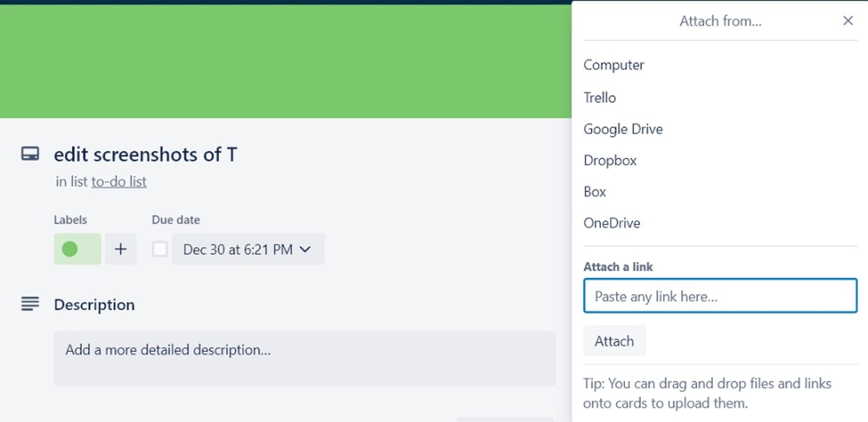Image resolution: width=868 pixels, height=422 pixels.
Task: Click the Add a more detailed description box
Action: tap(304, 358)
